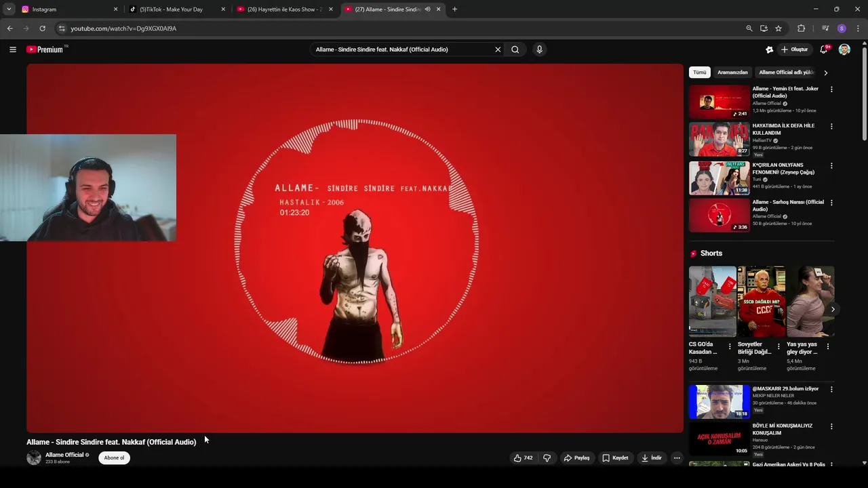Open options for ONLYFANS FENOMENİ video

[x=831, y=165]
